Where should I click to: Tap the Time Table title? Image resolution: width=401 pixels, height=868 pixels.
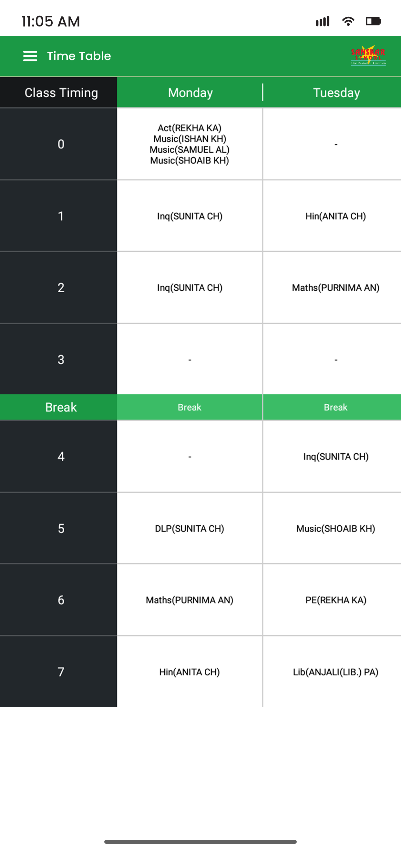79,56
